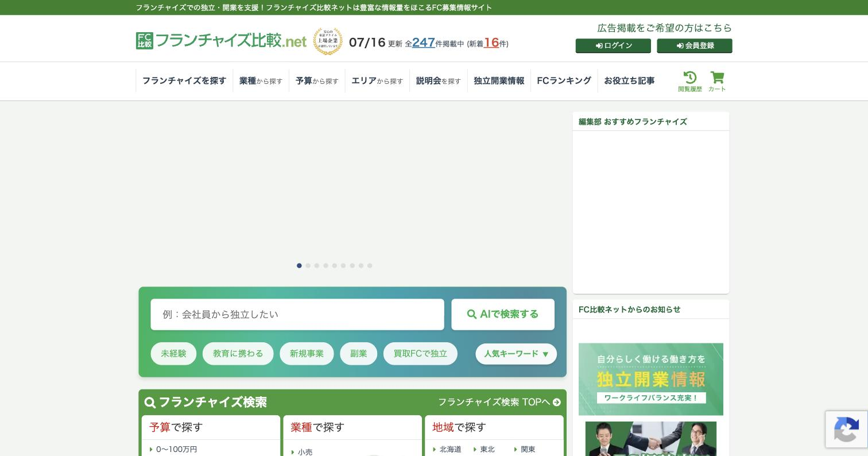Select the 副業 keyword chip
The image size is (868, 456).
pos(358,354)
